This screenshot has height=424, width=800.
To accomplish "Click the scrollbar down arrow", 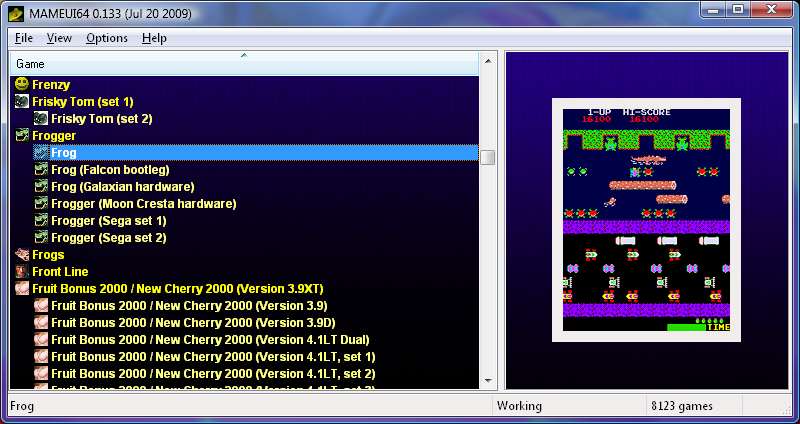I will click(x=488, y=381).
